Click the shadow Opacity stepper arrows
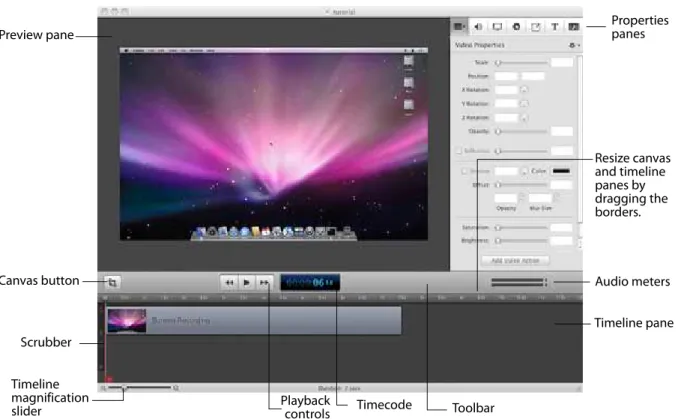Image resolution: width=678 pixels, height=419 pixels. point(521,198)
